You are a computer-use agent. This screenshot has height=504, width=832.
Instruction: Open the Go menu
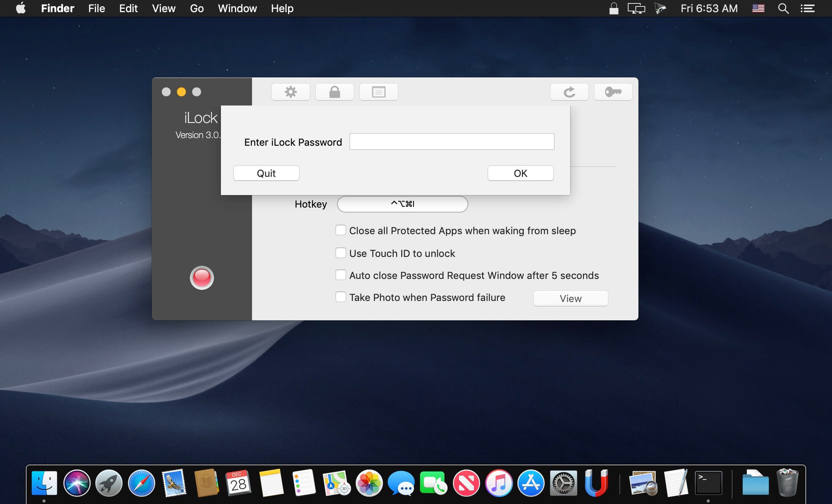click(197, 8)
